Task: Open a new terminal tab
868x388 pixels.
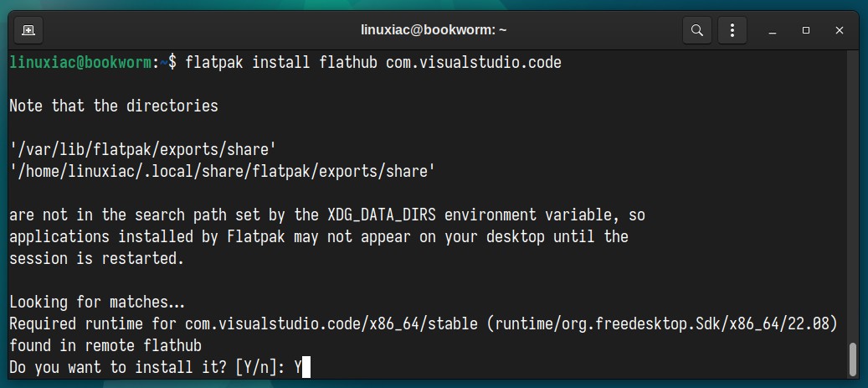Action: [28, 30]
